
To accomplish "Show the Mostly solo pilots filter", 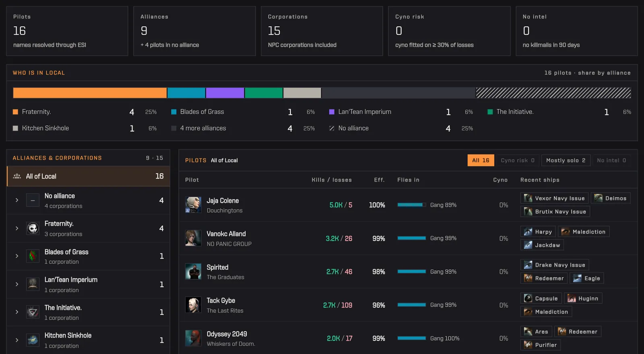I will [x=566, y=160].
